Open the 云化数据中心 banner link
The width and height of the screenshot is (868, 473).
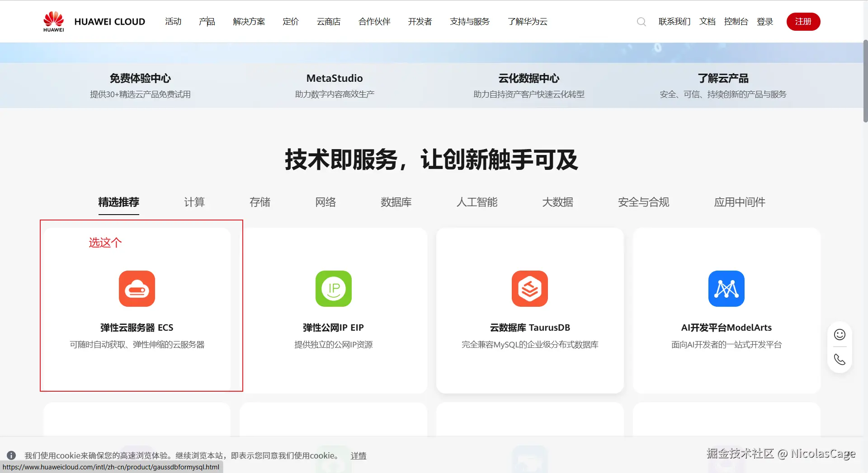pyautogui.click(x=529, y=78)
